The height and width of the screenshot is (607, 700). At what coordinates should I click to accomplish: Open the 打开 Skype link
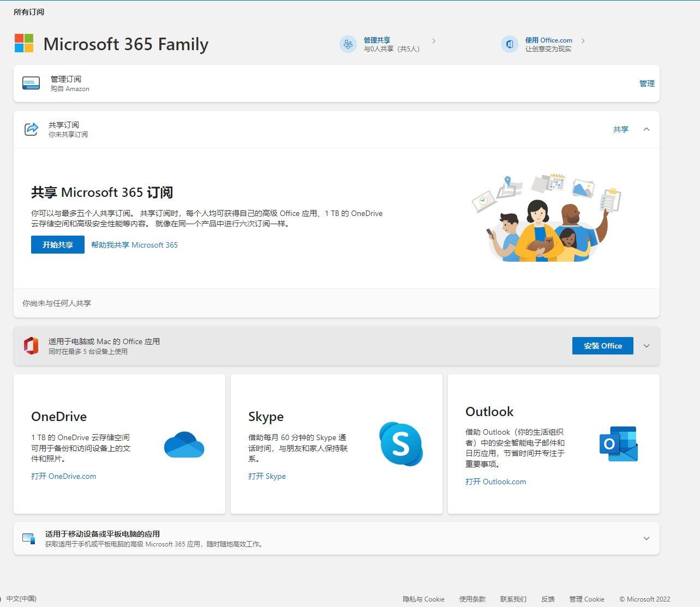coord(267,476)
